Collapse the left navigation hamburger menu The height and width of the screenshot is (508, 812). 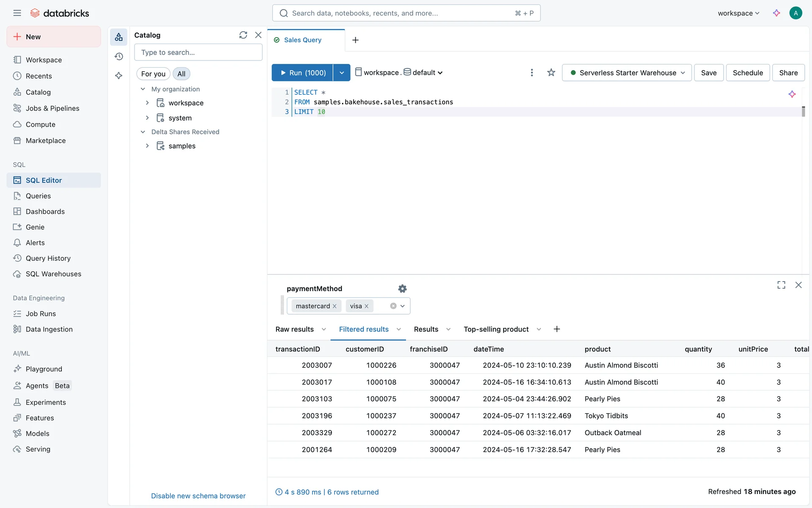(17, 13)
